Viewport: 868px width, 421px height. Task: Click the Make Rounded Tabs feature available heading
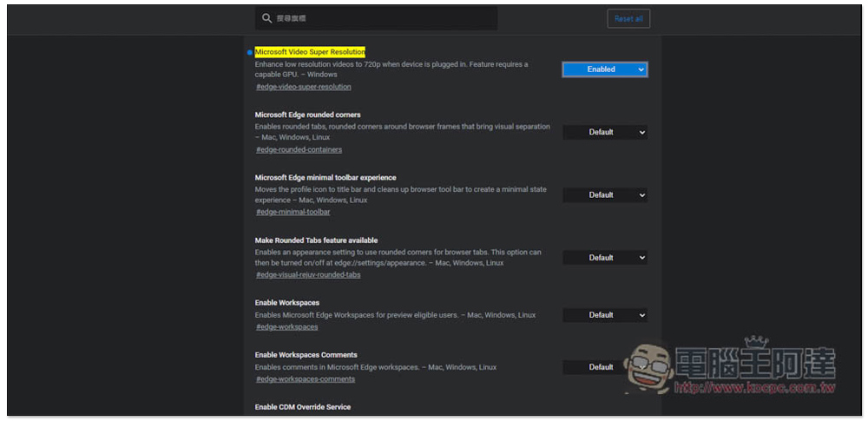(316, 240)
